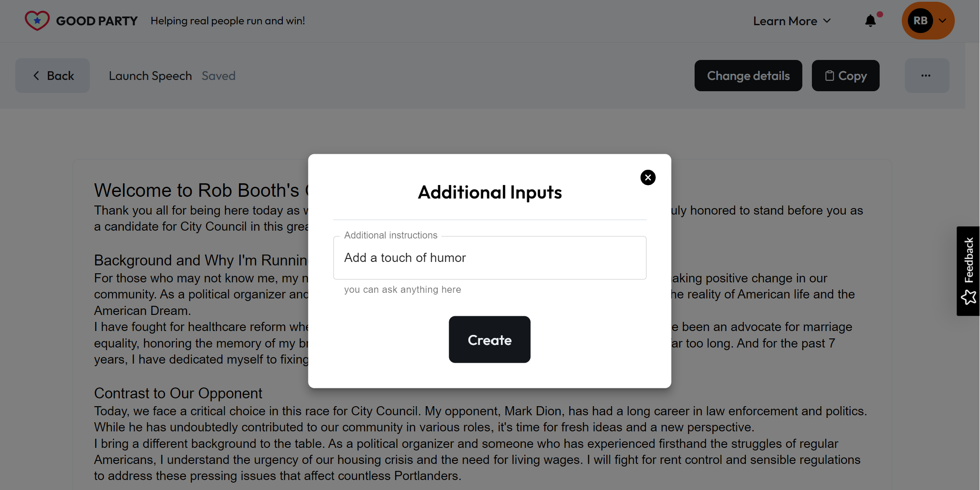980x490 pixels.
Task: Open the Feedback side tab
Action: [x=968, y=261]
